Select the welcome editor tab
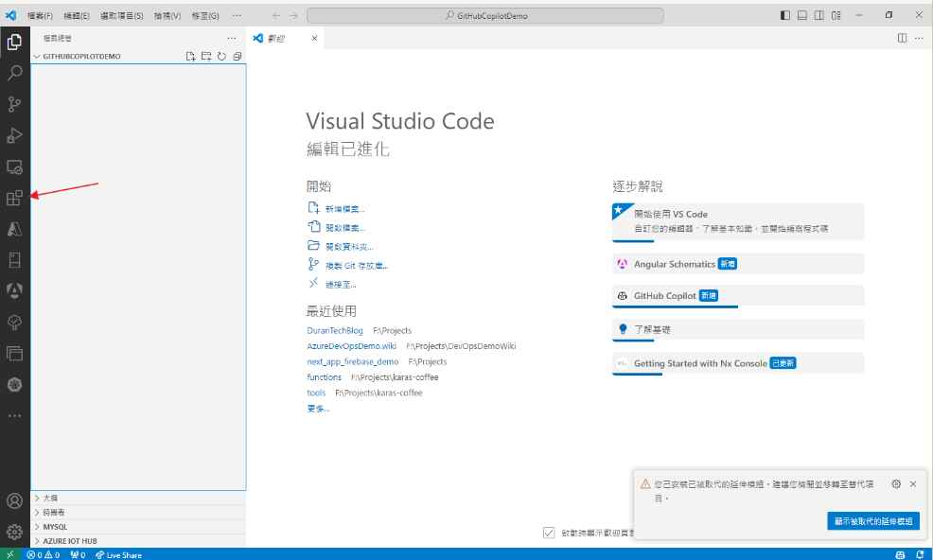 tap(285, 38)
